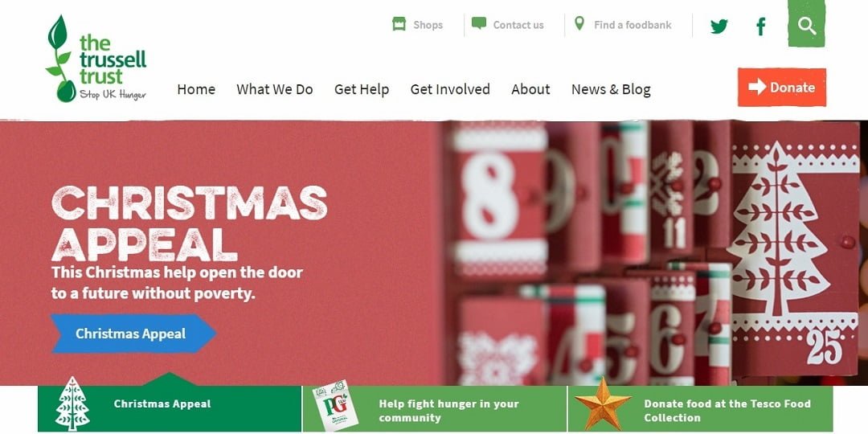This screenshot has width=868, height=434.
Task: Click the white Christmas tree icon in green tab
Action: (x=72, y=403)
